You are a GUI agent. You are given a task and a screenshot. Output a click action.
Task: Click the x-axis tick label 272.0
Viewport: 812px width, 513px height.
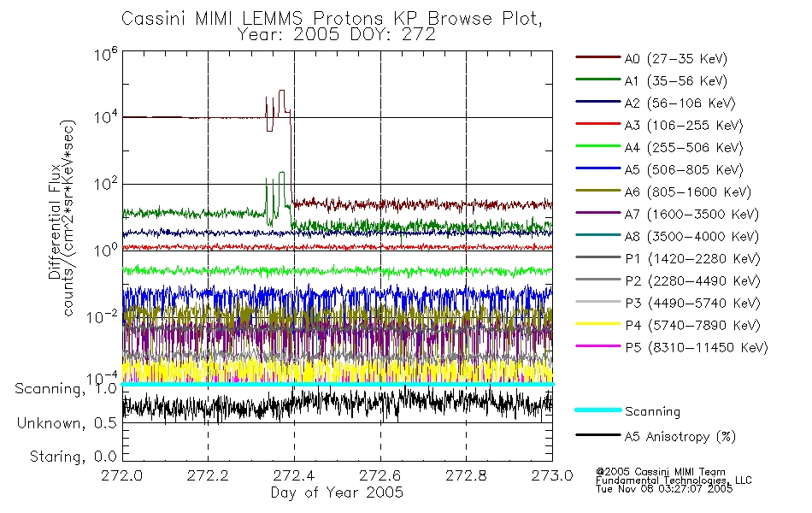[x=122, y=475]
